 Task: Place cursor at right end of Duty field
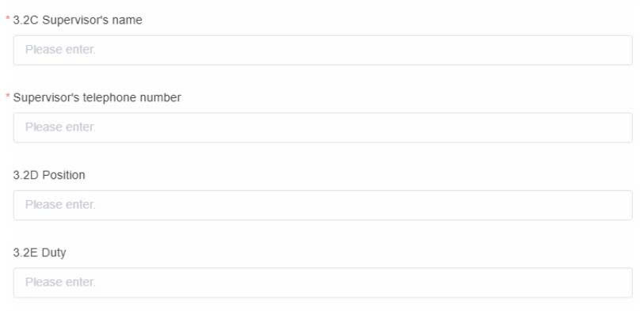point(624,283)
